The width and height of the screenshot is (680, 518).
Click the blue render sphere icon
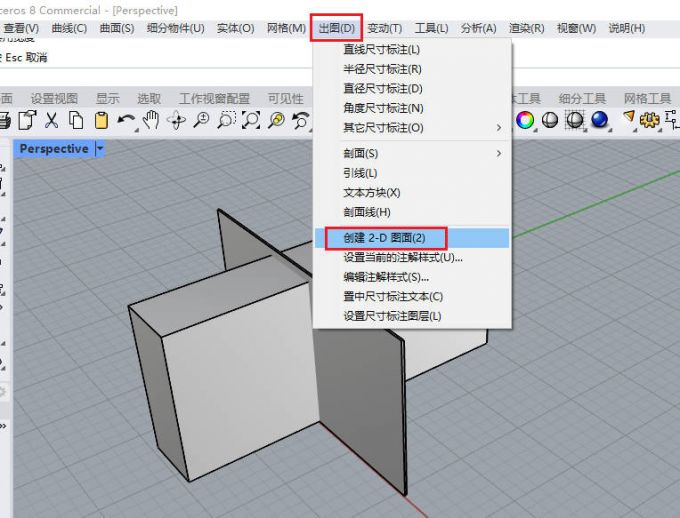600,119
